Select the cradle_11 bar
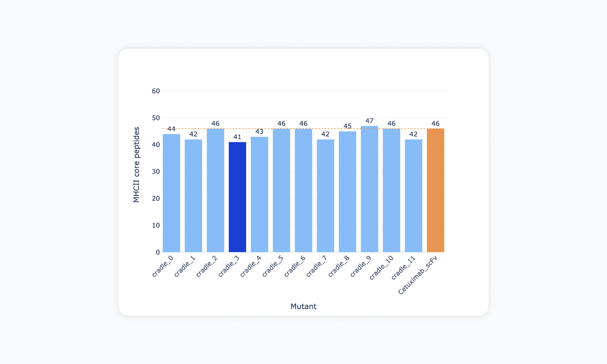 point(414,196)
